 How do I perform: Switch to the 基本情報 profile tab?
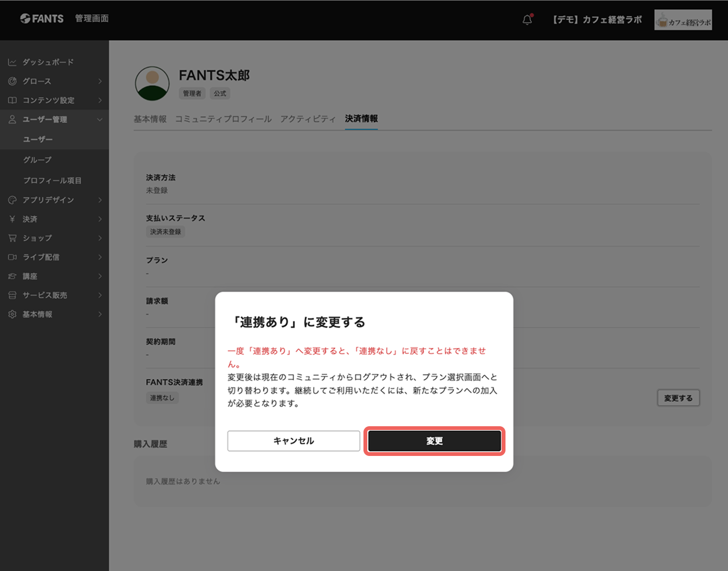click(x=150, y=119)
